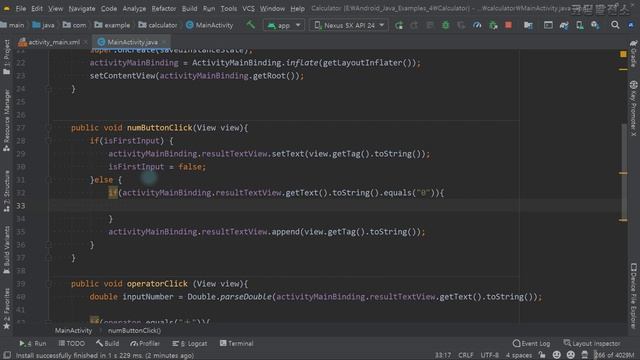Open the Layout Inspector
The width and height of the screenshot is (640, 360).
[x=592, y=344]
